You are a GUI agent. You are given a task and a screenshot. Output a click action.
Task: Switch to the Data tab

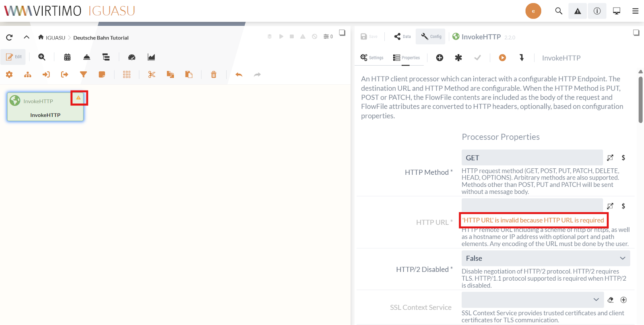point(402,37)
